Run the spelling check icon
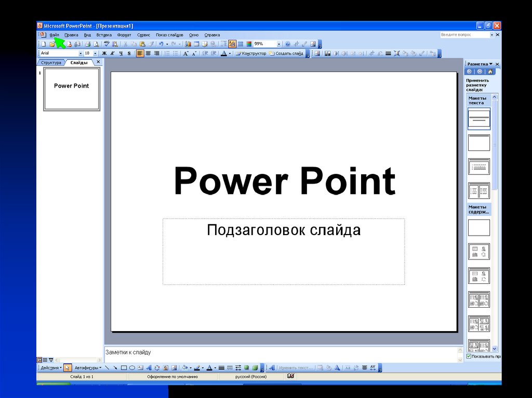The height and width of the screenshot is (398, 532). [x=108, y=44]
